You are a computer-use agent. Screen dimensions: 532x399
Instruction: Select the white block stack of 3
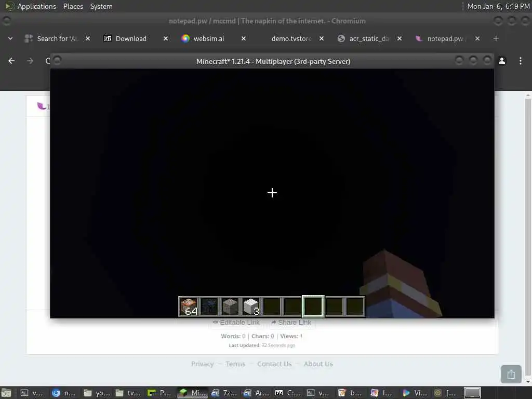tap(251, 307)
